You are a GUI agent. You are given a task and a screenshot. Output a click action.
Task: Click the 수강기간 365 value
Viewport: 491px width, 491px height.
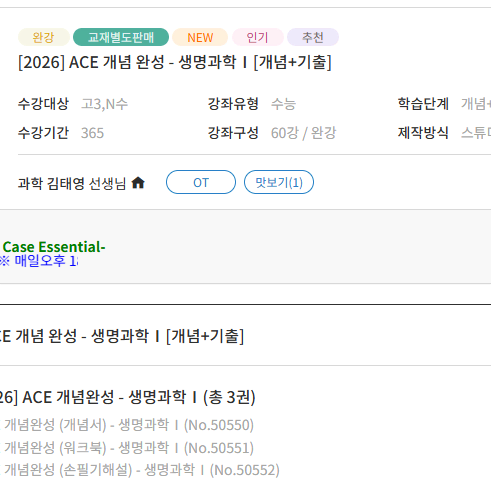pos(93,133)
